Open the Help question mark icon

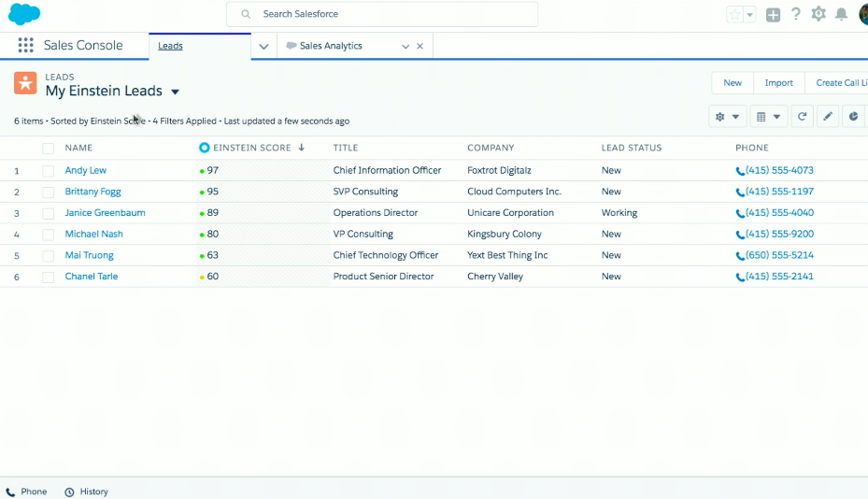796,14
